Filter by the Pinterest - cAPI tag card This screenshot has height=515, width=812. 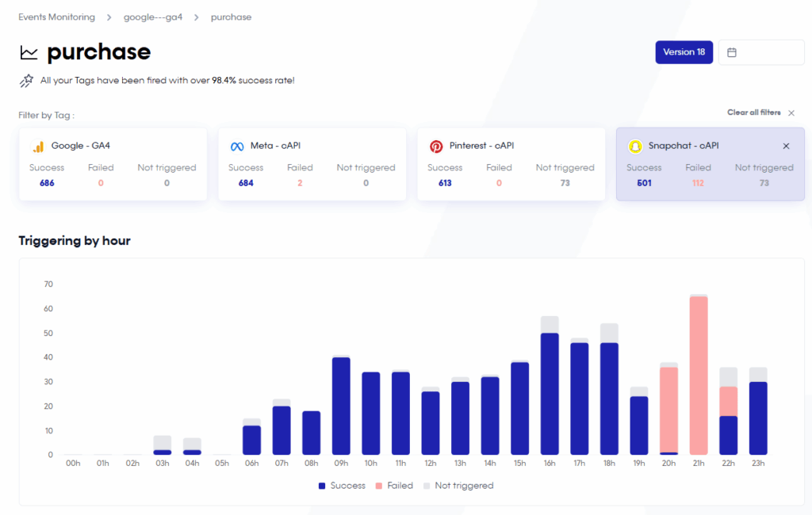[511, 164]
